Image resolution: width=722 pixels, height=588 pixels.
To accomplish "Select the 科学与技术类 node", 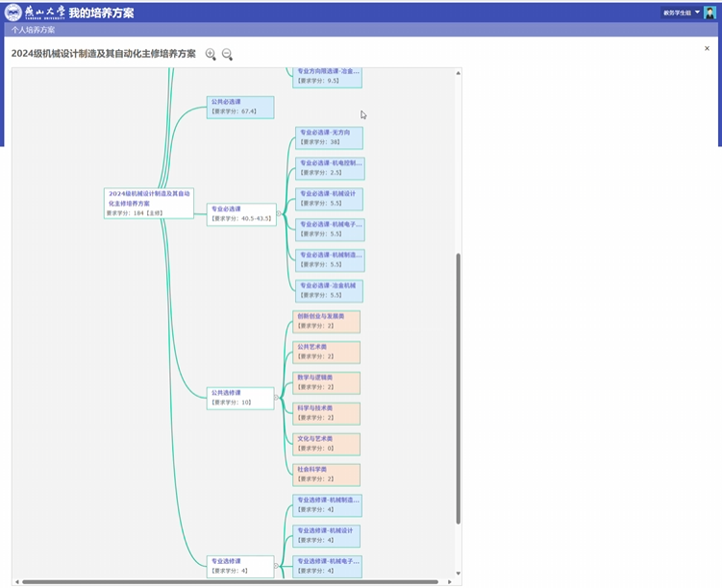I will pyautogui.click(x=327, y=414).
